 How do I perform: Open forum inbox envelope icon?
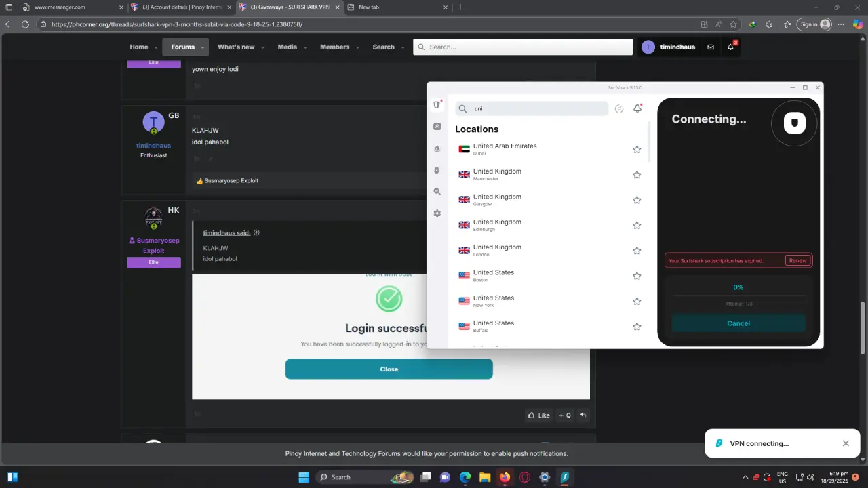tap(711, 47)
